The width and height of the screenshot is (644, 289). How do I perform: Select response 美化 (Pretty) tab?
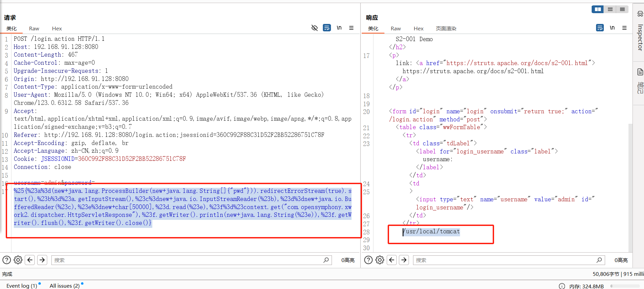pos(373,29)
